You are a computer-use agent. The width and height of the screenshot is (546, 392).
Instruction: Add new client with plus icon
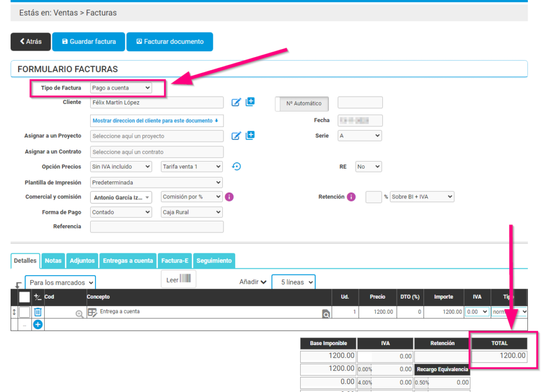pos(250,102)
